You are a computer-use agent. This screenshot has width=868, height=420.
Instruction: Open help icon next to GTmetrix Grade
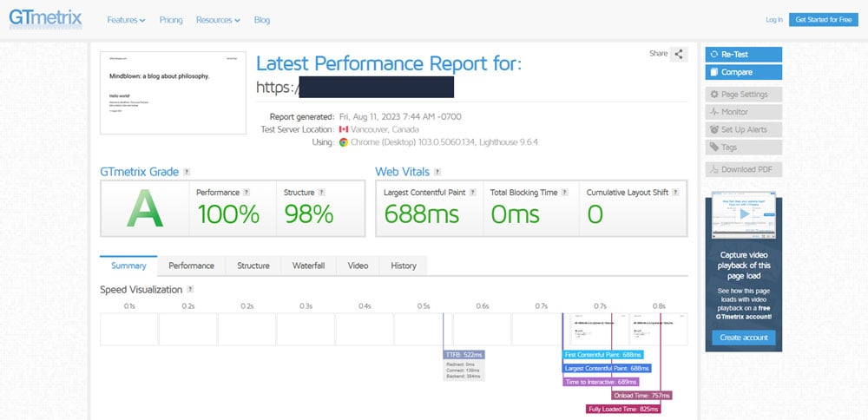pyautogui.click(x=187, y=172)
